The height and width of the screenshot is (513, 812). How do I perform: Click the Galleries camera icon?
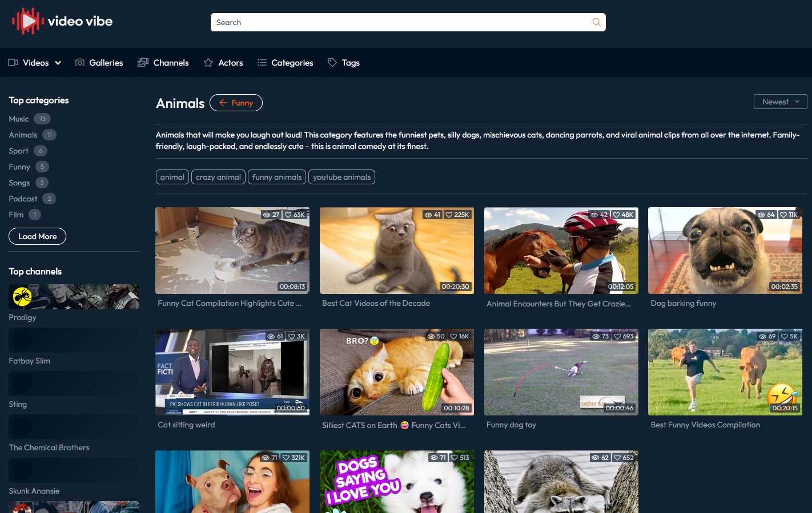tap(80, 63)
